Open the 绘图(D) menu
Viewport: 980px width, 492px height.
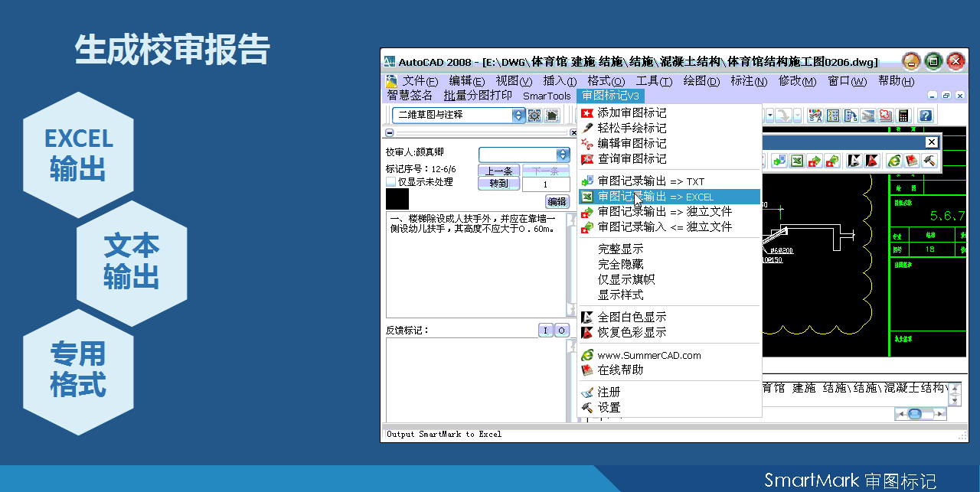click(701, 81)
